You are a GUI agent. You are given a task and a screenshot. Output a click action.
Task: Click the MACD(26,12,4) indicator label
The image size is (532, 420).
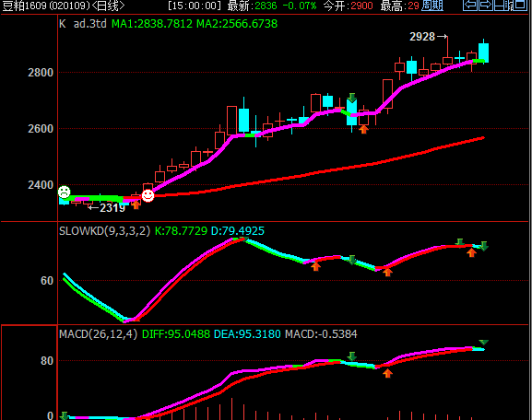(99, 334)
